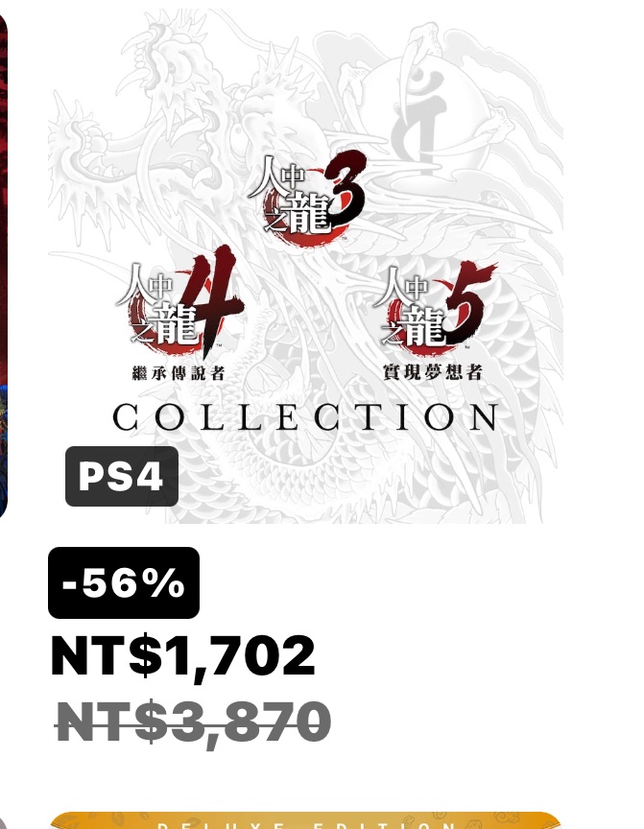This screenshot has width=644, height=829.
Task: Click the sale price NT$1,702
Action: (x=183, y=656)
